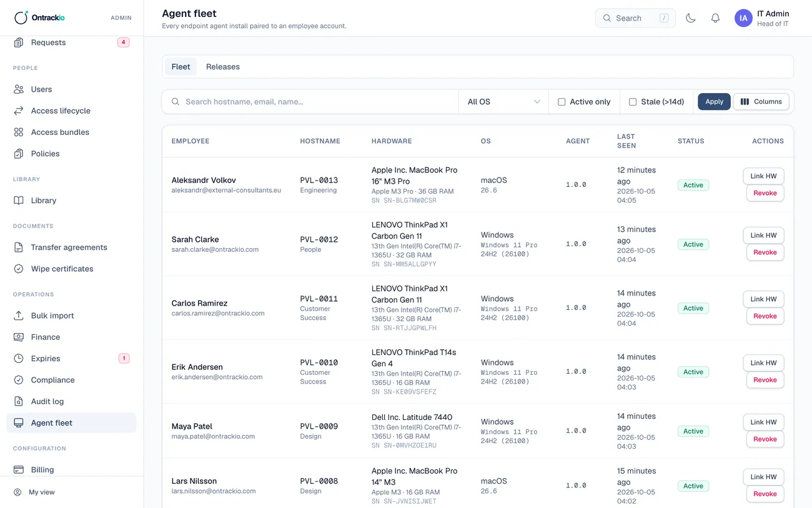Image resolution: width=812 pixels, height=508 pixels.
Task: Click the Policies clipboard icon
Action: [x=19, y=154]
